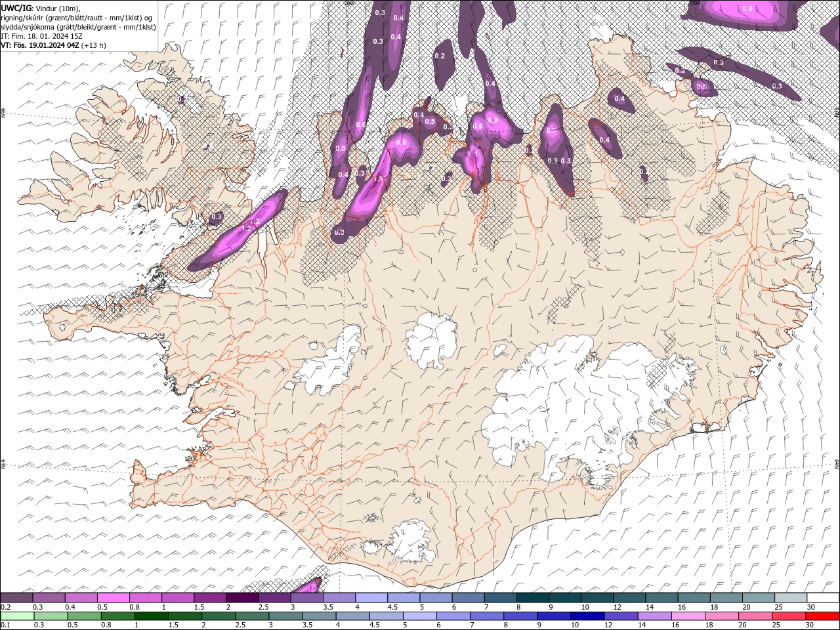Select the pale green 0.1 swatch, lower legend row
This screenshot has height=630, width=840.
17,616
